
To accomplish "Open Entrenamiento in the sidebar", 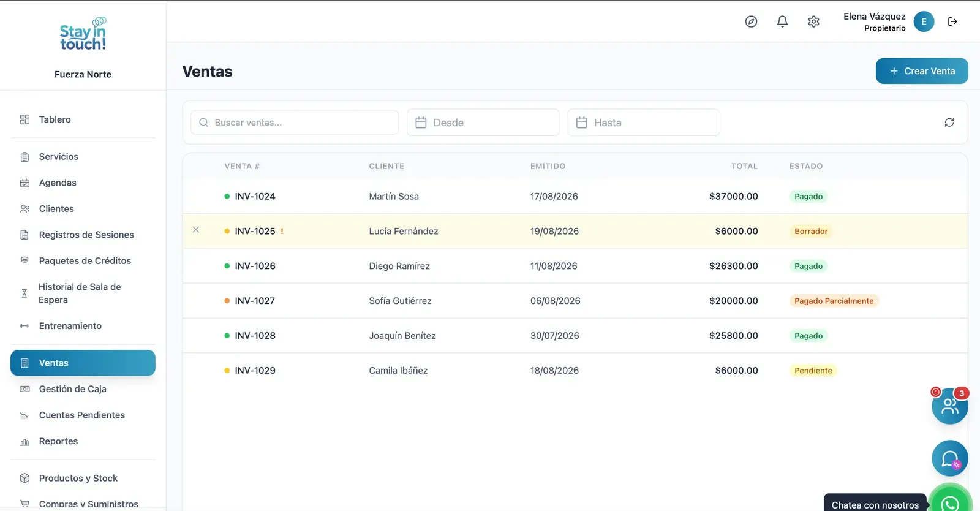I will [x=83, y=326].
